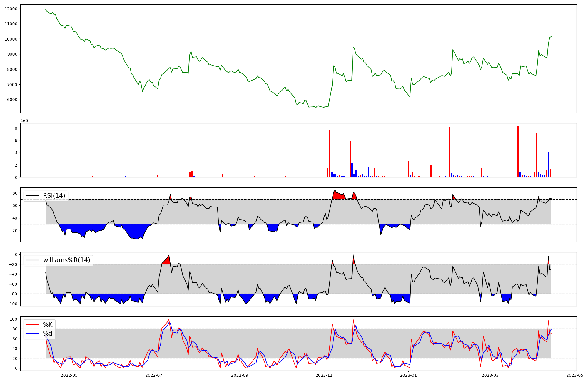The image size is (588, 382).
Task: Click the tallest red volume bar in March 2023
Action: (518, 151)
